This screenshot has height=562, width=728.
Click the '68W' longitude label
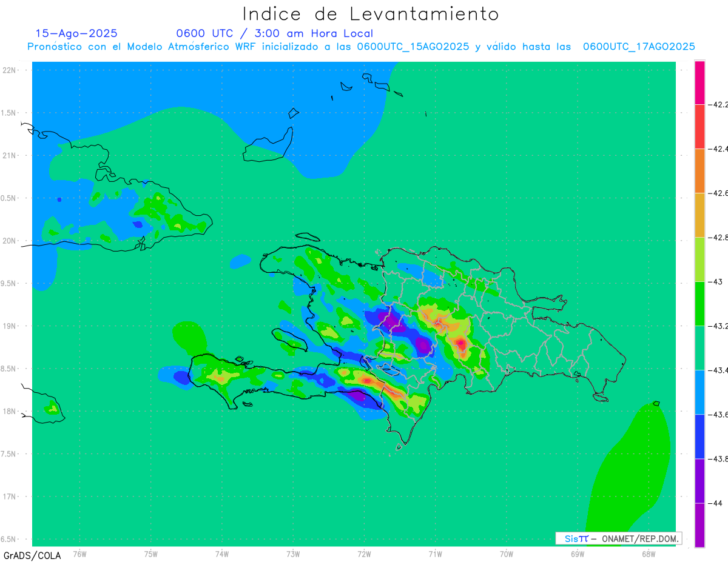tap(649, 554)
